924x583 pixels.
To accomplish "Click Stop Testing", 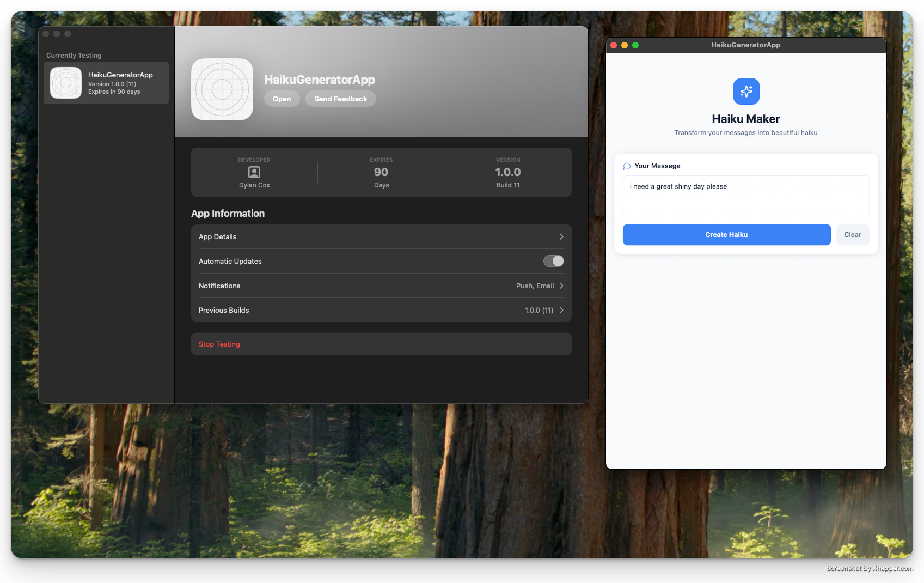I will (381, 344).
